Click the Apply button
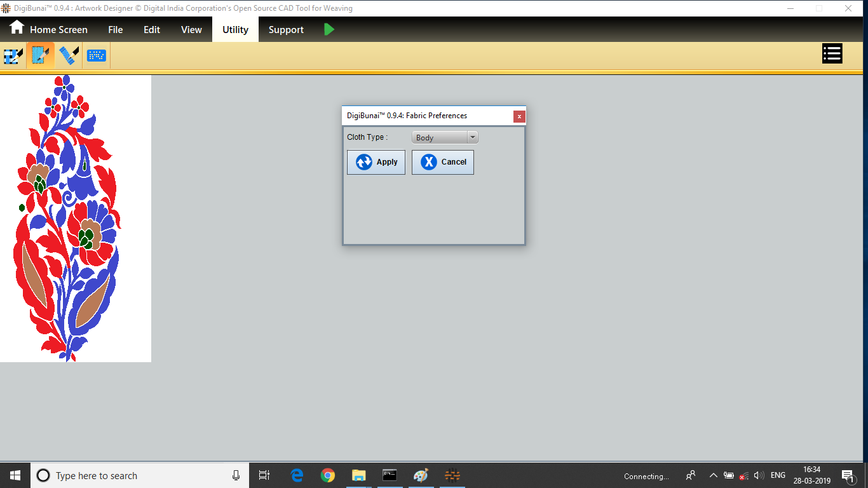Viewport: 868px width, 488px height. click(x=376, y=162)
